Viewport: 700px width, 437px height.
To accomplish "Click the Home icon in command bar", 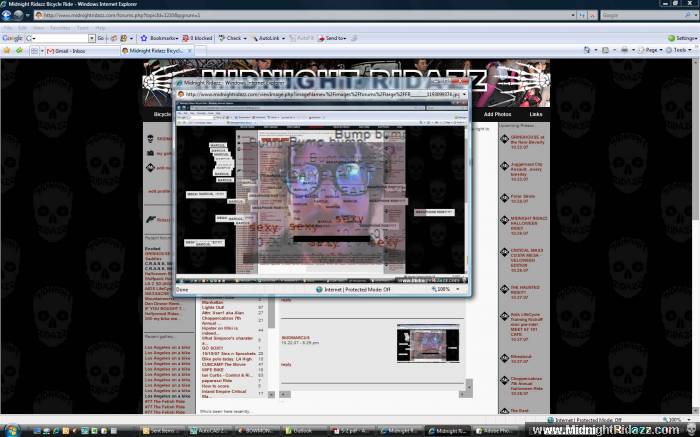I will pyautogui.click(x=587, y=50).
